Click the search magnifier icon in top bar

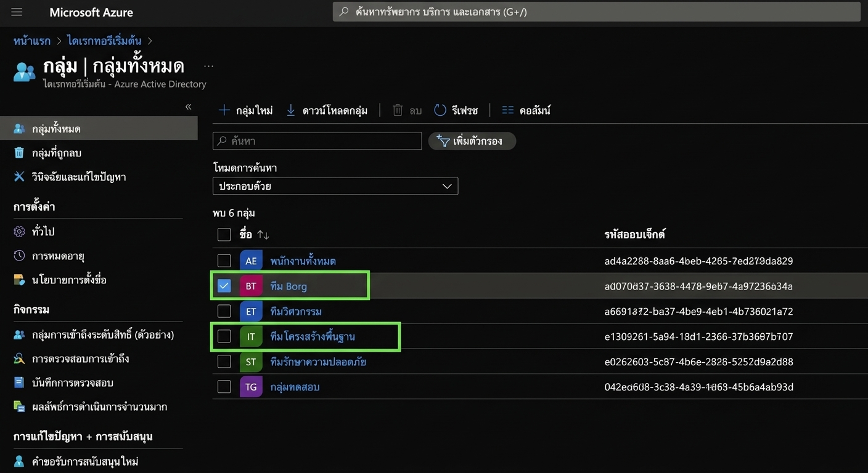pyautogui.click(x=345, y=12)
